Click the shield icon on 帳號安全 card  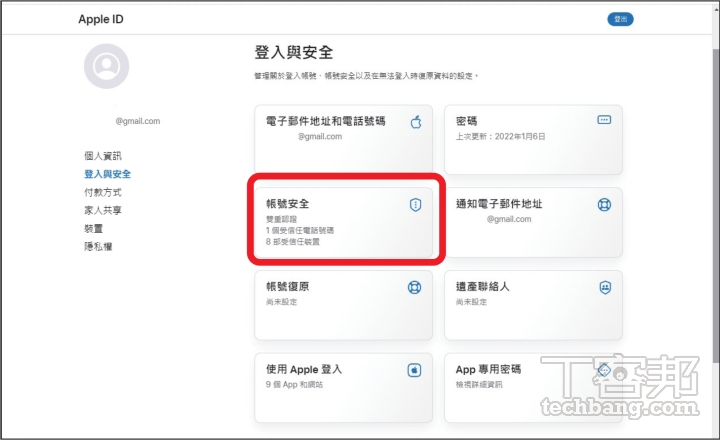pyautogui.click(x=415, y=205)
